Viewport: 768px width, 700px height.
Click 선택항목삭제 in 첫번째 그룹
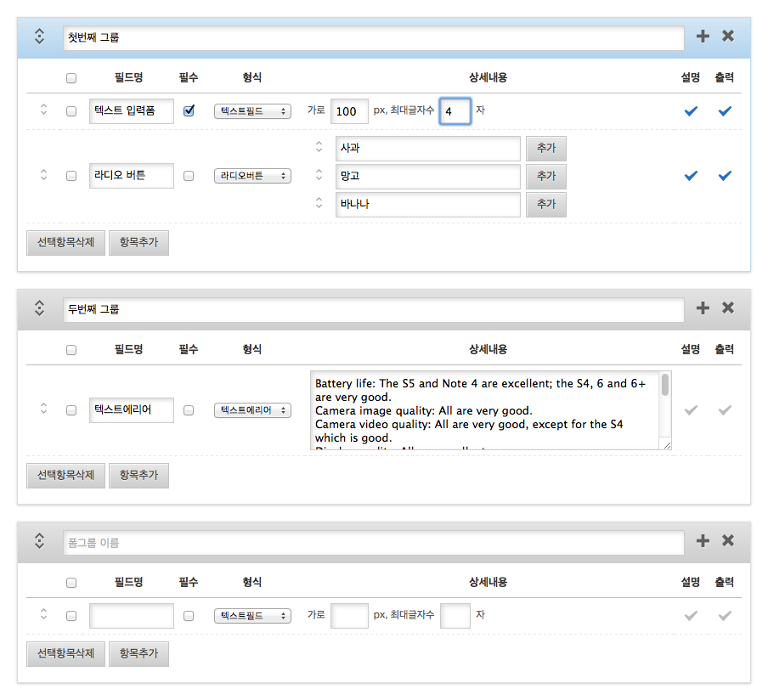[65, 243]
